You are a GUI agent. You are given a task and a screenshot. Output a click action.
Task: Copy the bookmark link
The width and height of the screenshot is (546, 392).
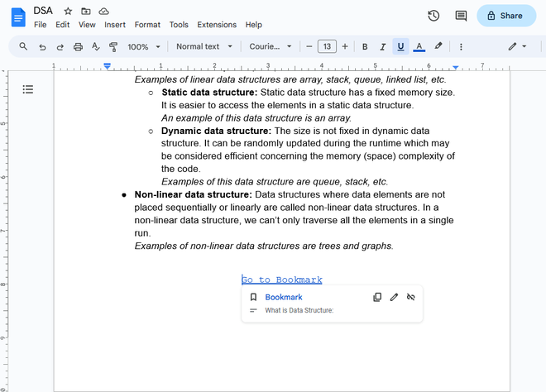pos(377,297)
